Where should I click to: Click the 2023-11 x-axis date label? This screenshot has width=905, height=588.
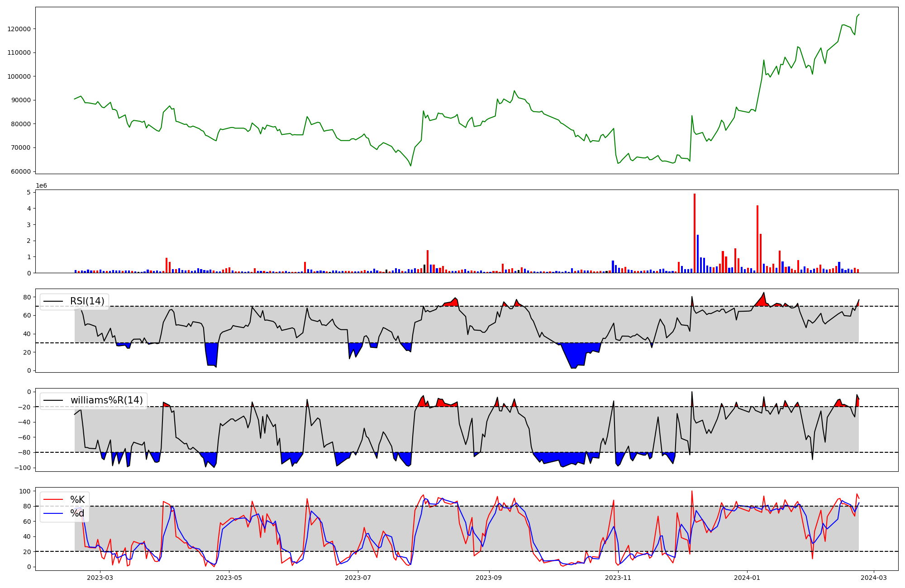pos(618,577)
